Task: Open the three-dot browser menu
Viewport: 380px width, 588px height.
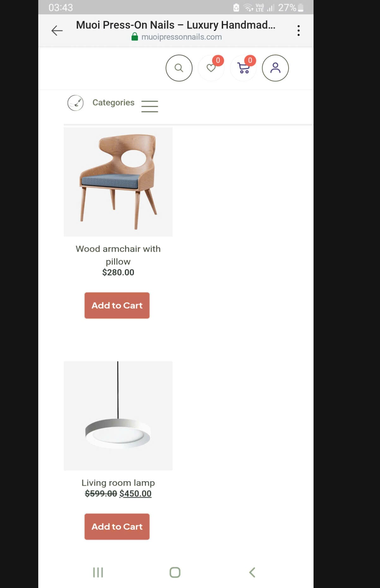Action: [x=298, y=30]
